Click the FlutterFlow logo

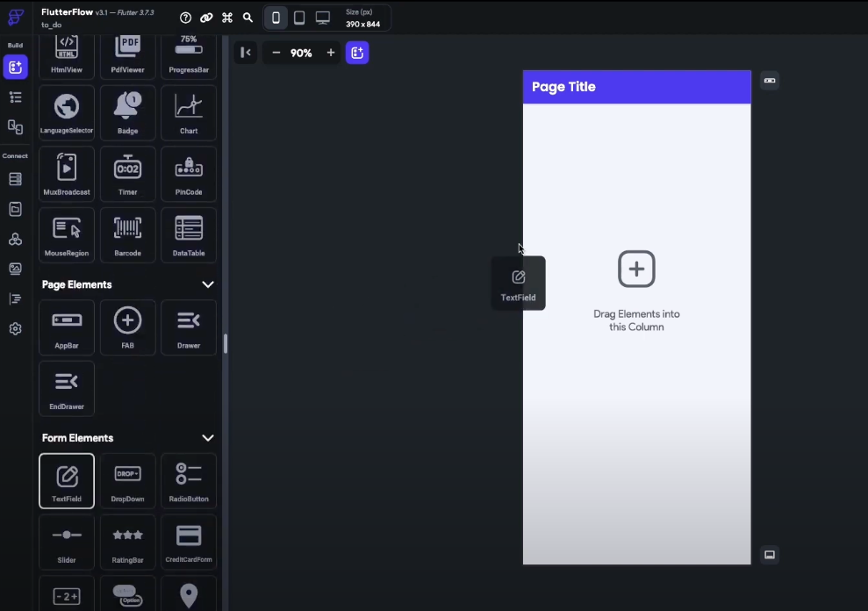click(x=16, y=18)
